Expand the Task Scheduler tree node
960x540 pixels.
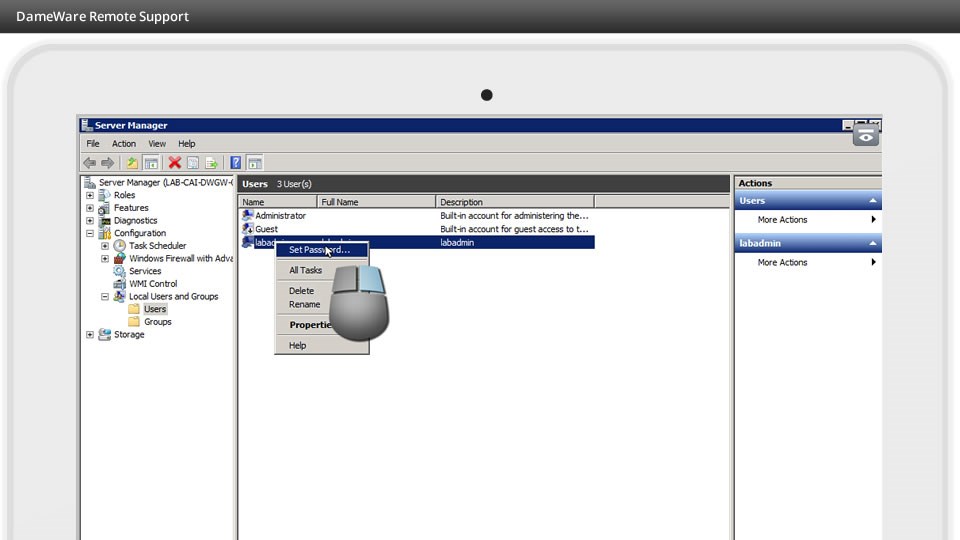pos(105,246)
